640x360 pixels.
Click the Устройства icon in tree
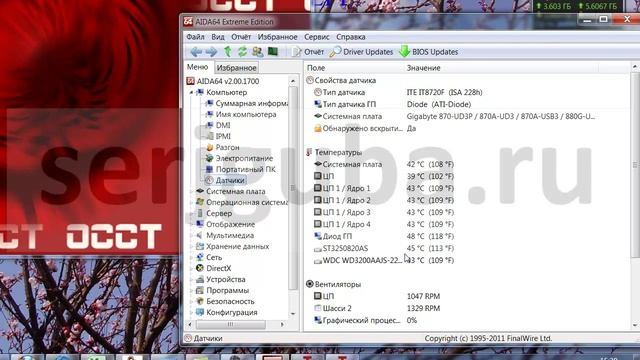(x=200, y=280)
